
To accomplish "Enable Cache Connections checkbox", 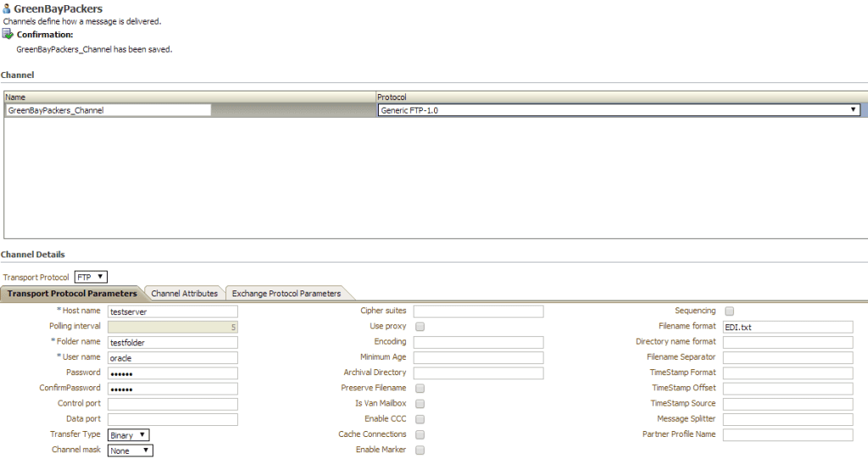I will coord(420,435).
